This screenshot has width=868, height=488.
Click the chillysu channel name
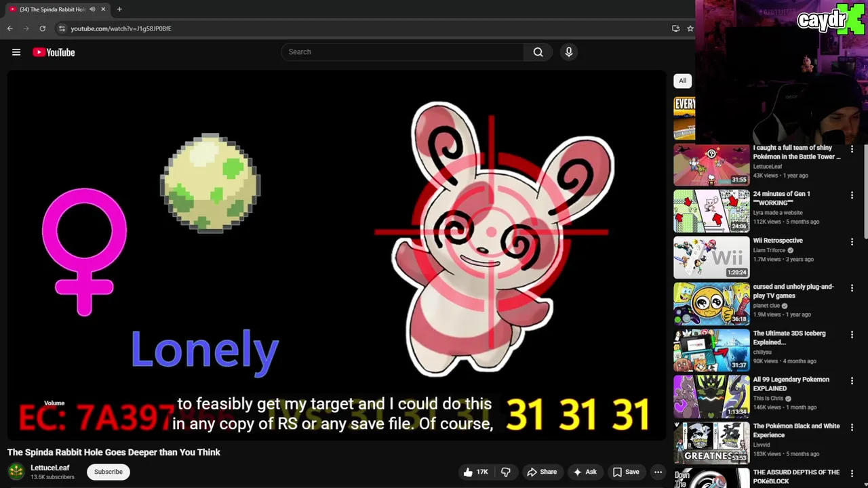pos(762,352)
